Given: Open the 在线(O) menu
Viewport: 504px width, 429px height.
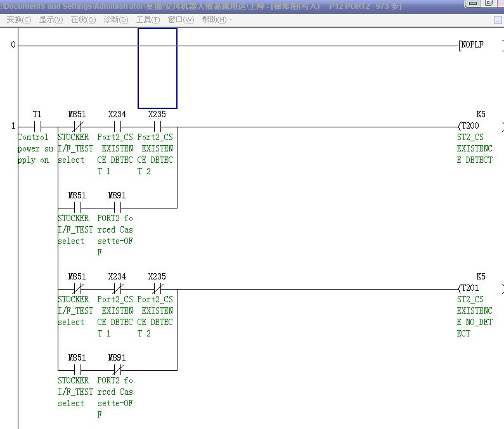Looking at the screenshot, I should (x=83, y=20).
